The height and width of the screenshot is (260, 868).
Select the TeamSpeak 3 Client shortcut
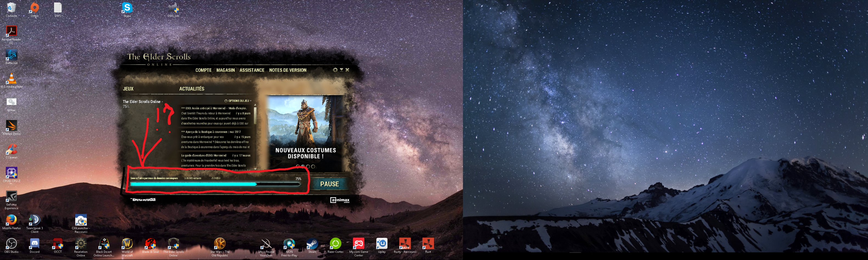(x=34, y=224)
